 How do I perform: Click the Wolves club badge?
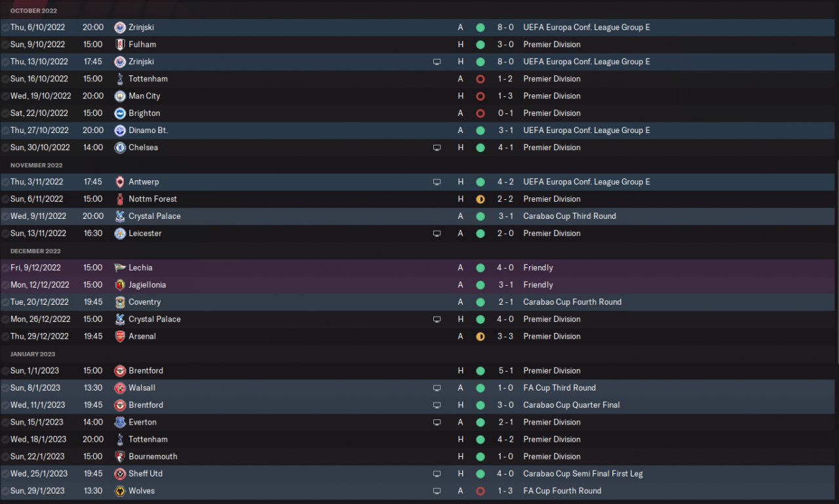pos(120,491)
